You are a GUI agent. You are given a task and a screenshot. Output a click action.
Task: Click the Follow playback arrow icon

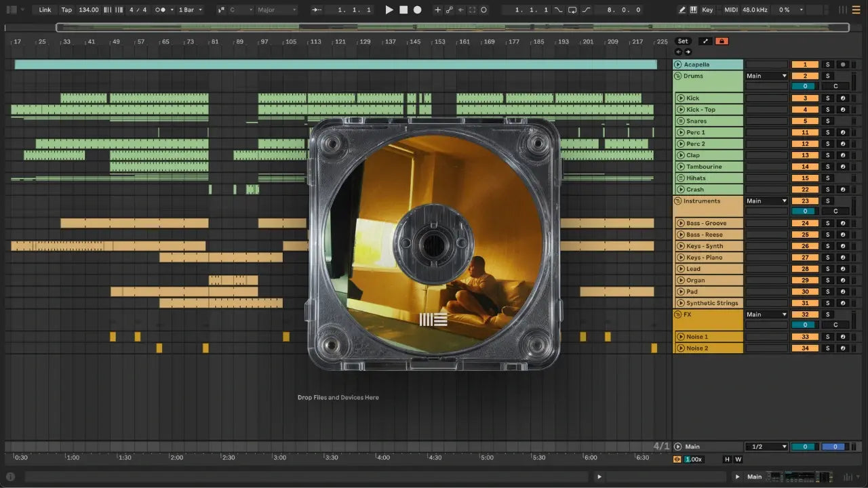coord(316,10)
